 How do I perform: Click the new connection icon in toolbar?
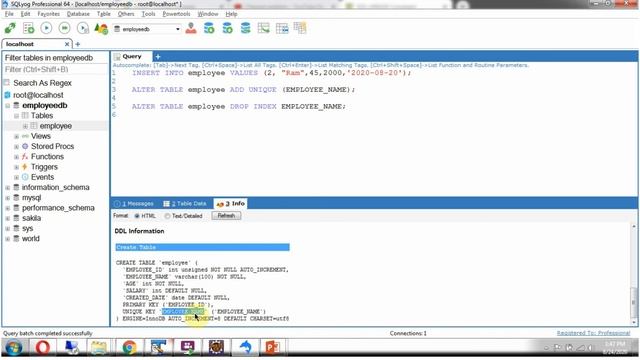click(x=10, y=29)
